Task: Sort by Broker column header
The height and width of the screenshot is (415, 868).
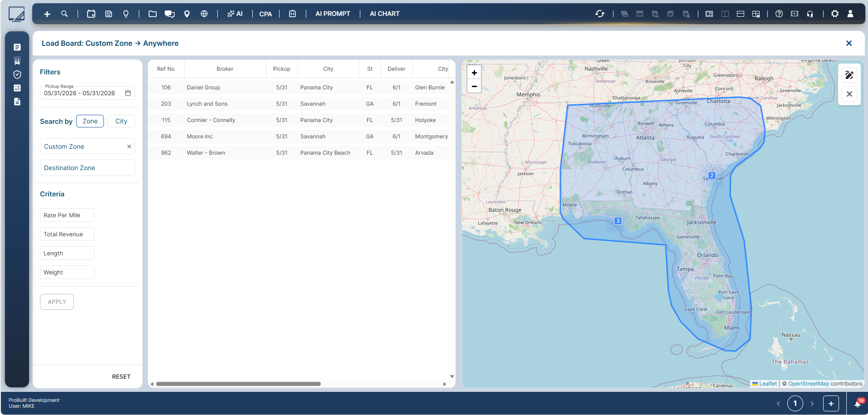Action: 225,69
